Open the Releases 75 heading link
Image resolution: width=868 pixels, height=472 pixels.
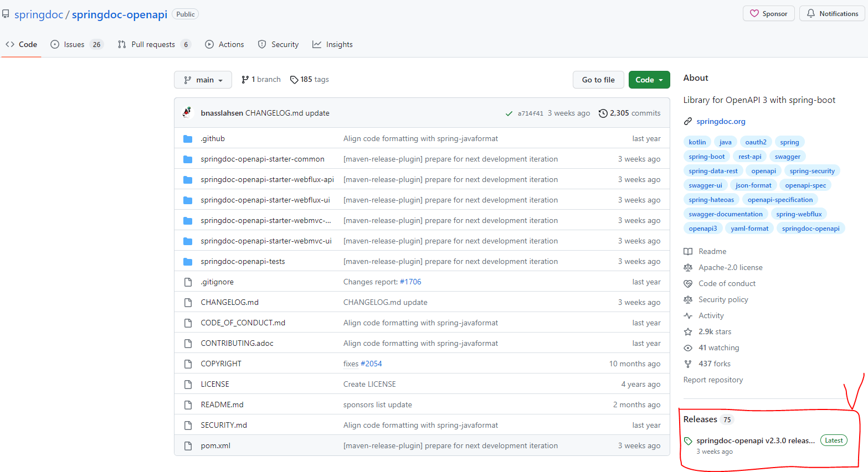(708, 419)
